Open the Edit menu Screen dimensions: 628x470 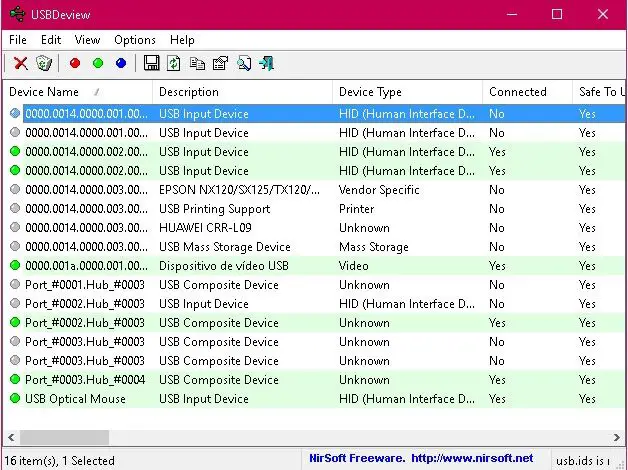pyautogui.click(x=51, y=40)
